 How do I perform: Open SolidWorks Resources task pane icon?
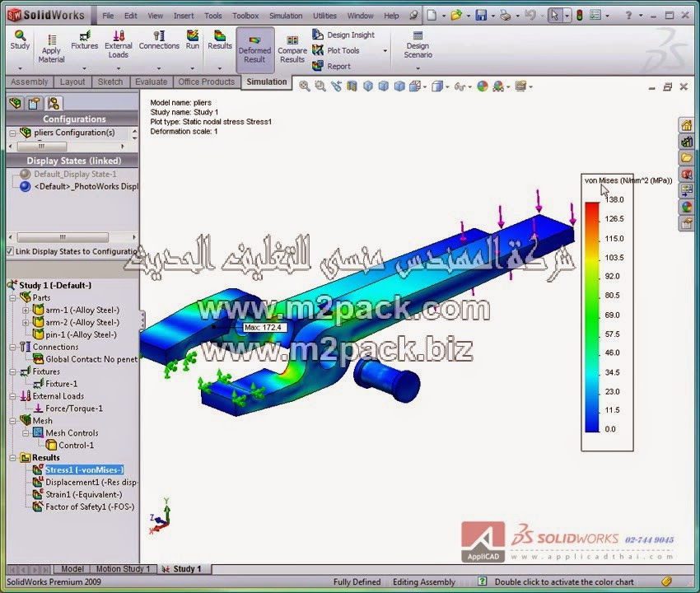[x=687, y=125]
